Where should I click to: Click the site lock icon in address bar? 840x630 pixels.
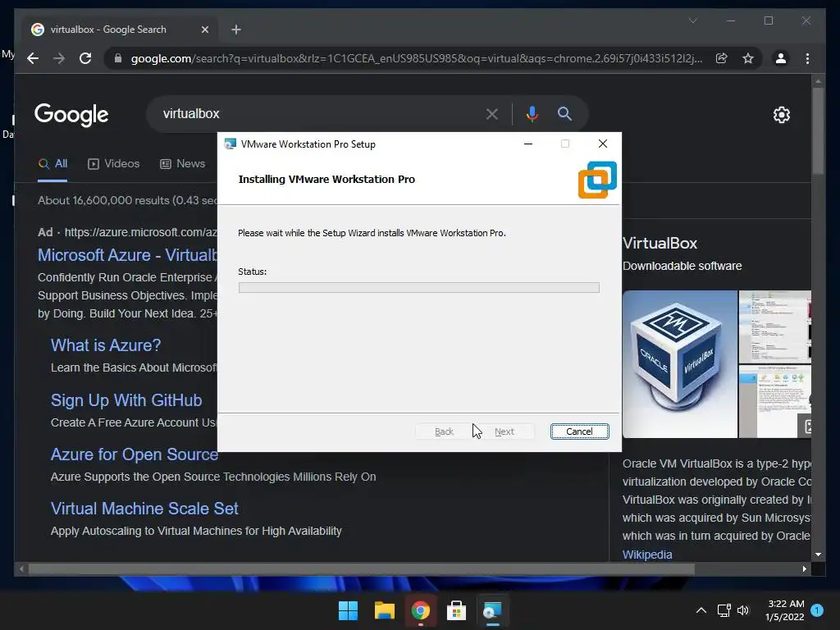[118, 58]
